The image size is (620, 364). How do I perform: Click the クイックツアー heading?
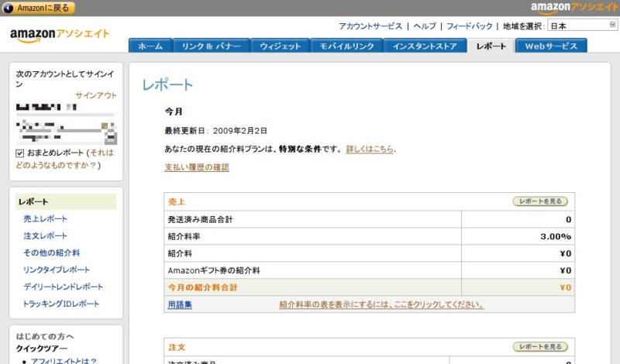pos(42,349)
